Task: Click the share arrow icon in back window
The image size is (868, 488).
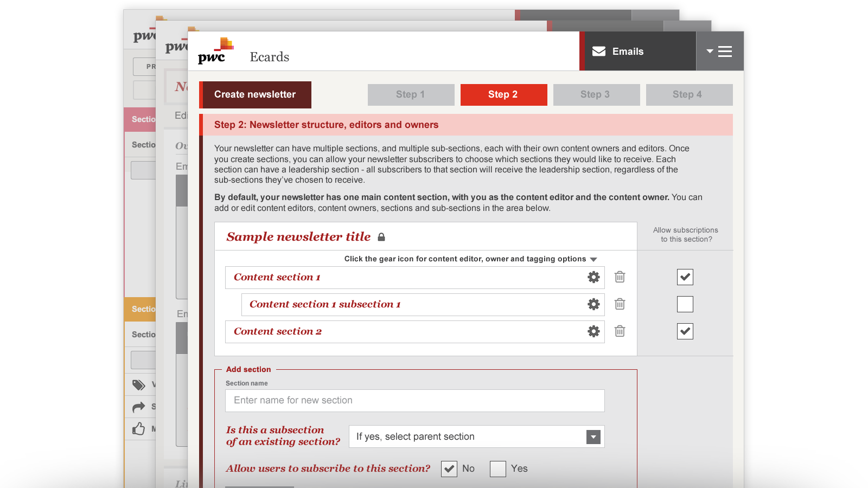Action: (x=139, y=407)
